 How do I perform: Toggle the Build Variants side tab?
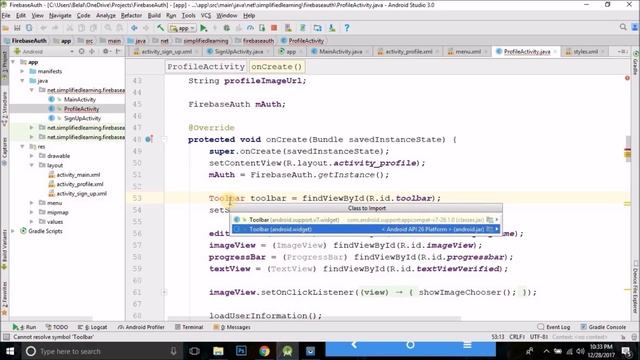[x=4, y=249]
